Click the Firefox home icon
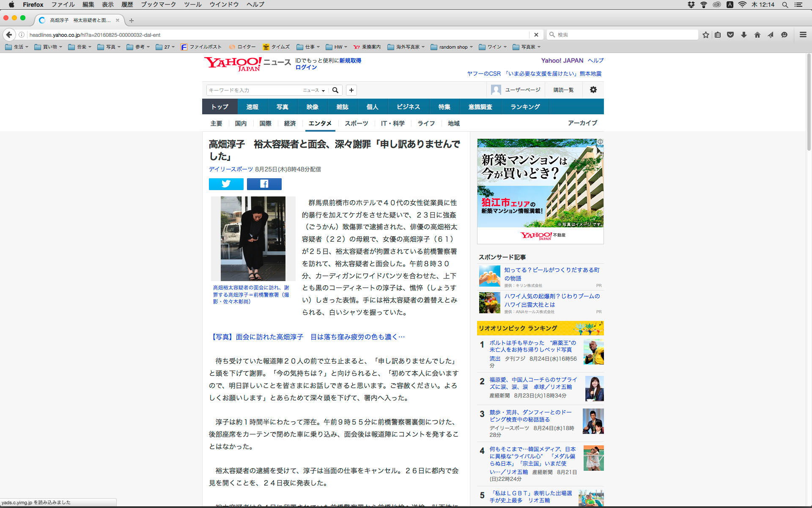 coord(757,35)
